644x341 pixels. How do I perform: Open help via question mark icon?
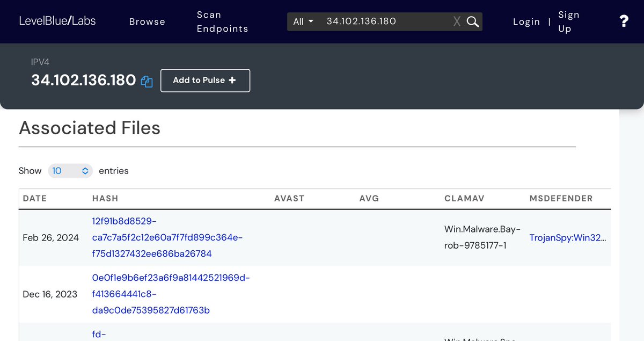click(624, 21)
